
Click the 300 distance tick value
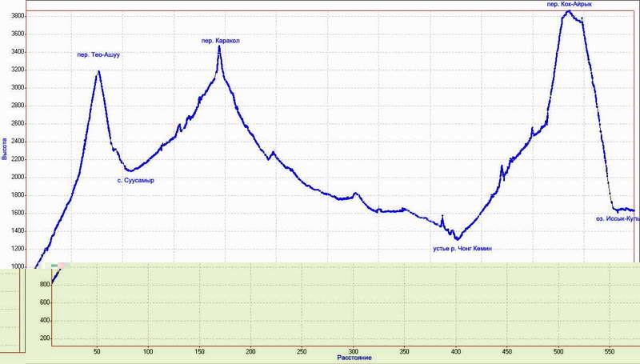353,351
